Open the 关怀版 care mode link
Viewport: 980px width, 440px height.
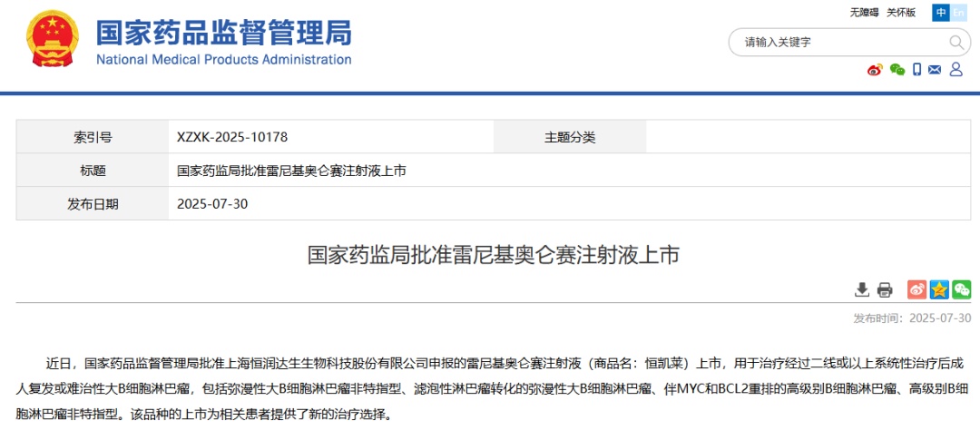tap(901, 13)
